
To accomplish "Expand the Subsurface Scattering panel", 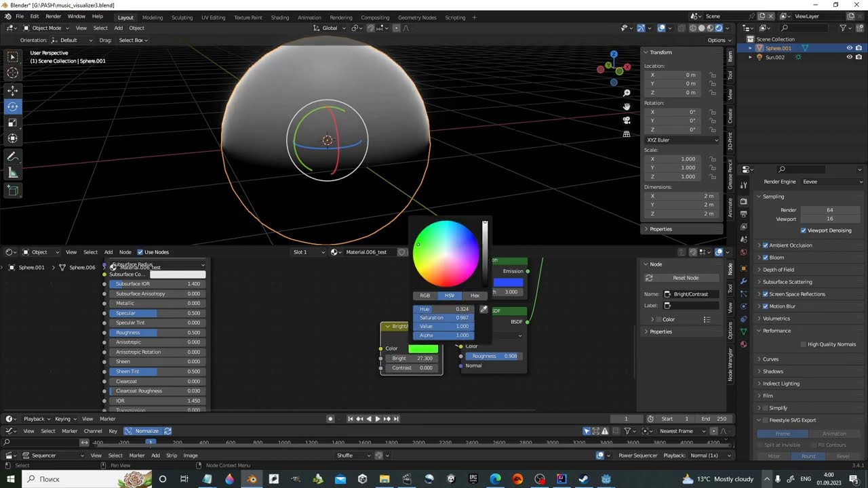I will tap(787, 282).
